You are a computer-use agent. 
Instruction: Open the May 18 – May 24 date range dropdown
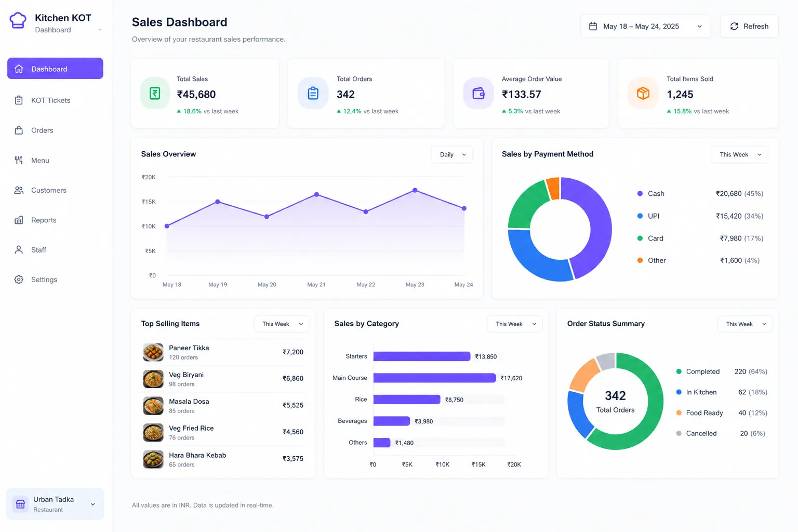pyautogui.click(x=645, y=26)
